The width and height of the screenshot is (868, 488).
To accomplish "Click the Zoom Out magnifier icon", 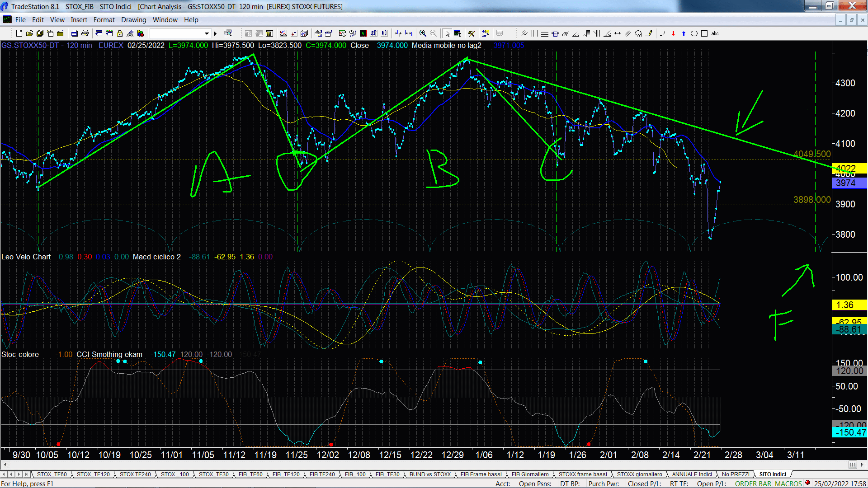I will pyautogui.click(x=433, y=33).
